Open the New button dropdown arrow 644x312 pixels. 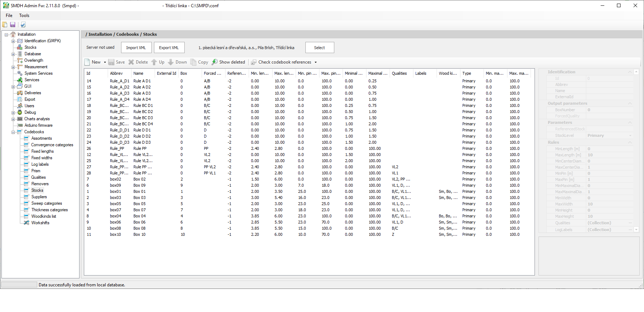click(105, 62)
